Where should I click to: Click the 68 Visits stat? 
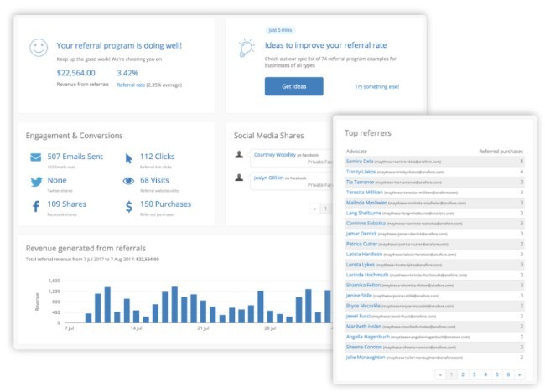154,180
